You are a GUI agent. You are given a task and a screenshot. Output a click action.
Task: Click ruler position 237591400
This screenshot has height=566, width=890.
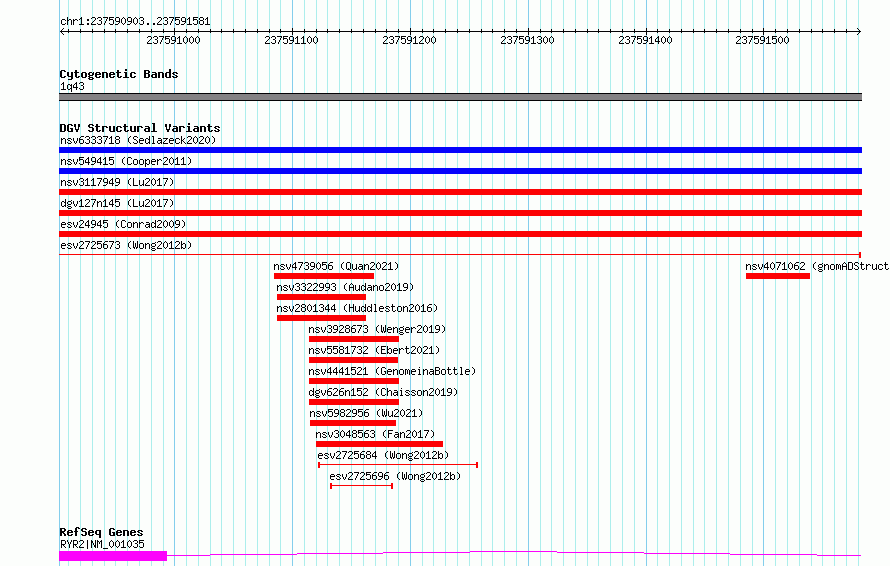645,40
